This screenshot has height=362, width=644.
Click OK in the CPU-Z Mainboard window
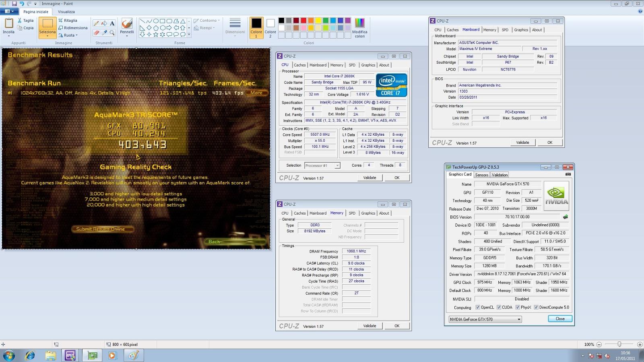(x=550, y=142)
